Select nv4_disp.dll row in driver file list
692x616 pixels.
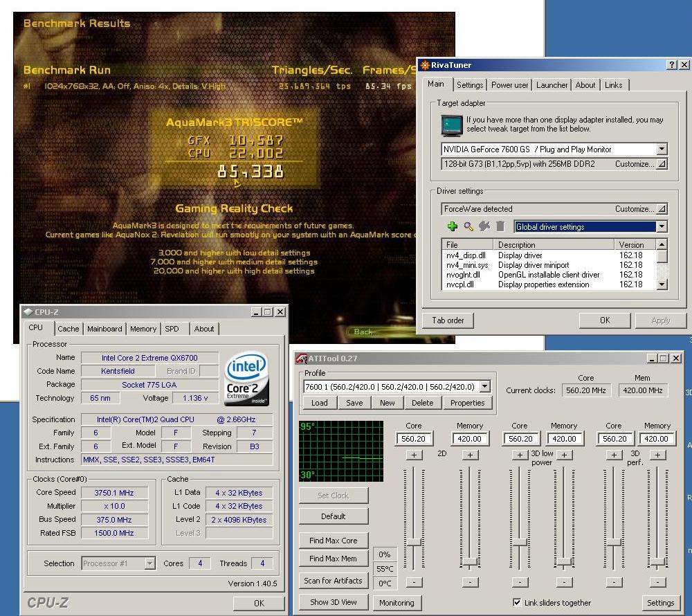549,255
